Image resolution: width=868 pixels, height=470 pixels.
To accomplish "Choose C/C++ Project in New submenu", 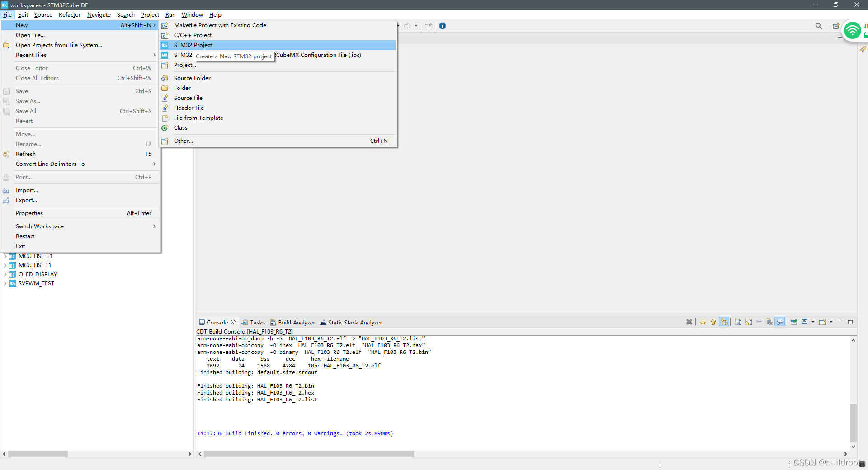I will [x=278, y=35].
